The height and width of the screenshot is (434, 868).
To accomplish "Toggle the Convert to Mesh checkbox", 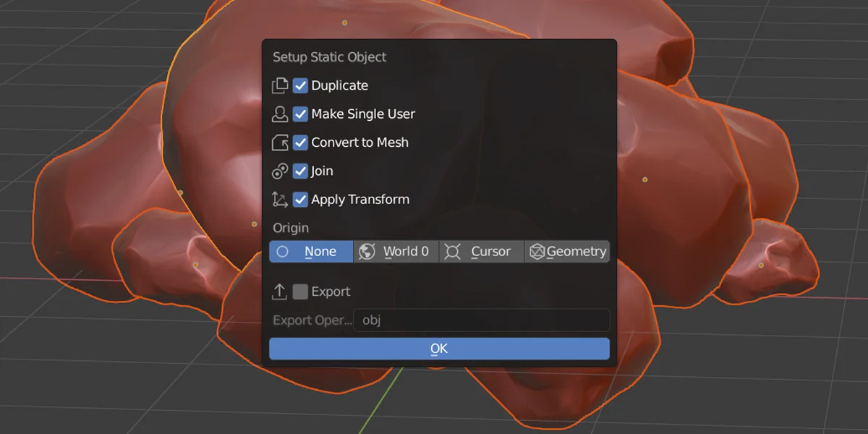I will point(301,142).
